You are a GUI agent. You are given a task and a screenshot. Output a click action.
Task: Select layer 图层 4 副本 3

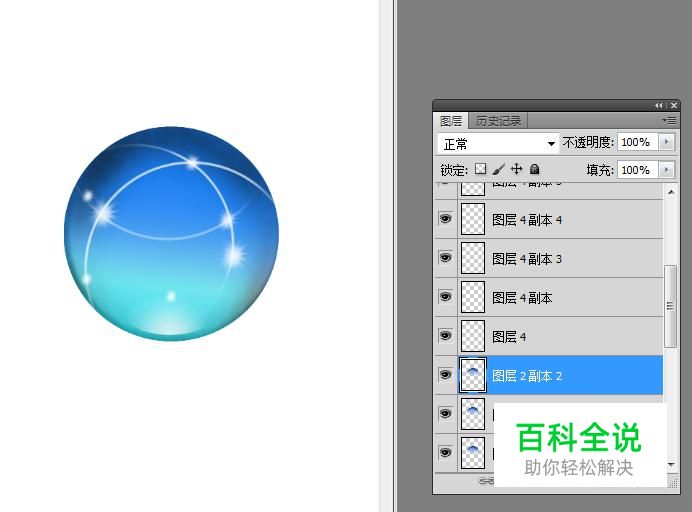pyautogui.click(x=549, y=258)
